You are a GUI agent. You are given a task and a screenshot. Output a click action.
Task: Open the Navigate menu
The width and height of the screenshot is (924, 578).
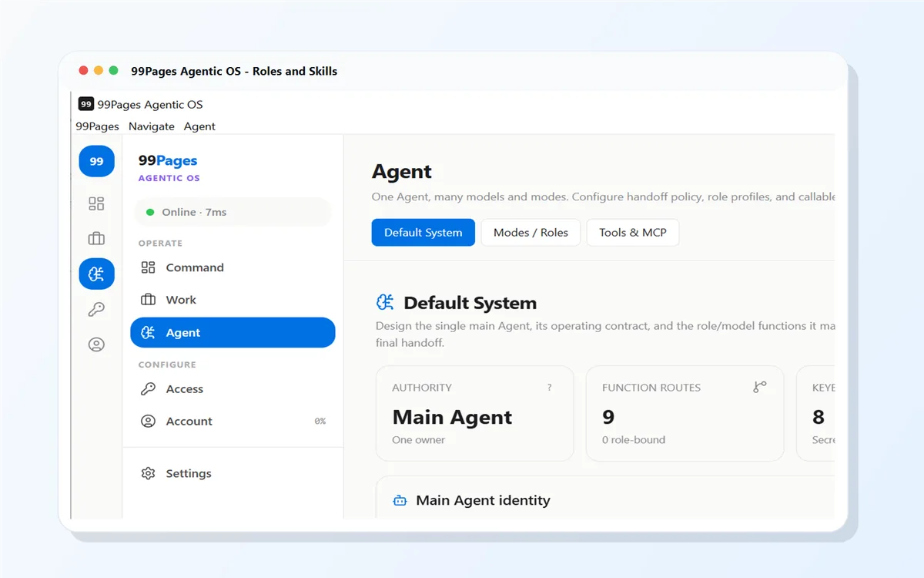click(x=152, y=126)
